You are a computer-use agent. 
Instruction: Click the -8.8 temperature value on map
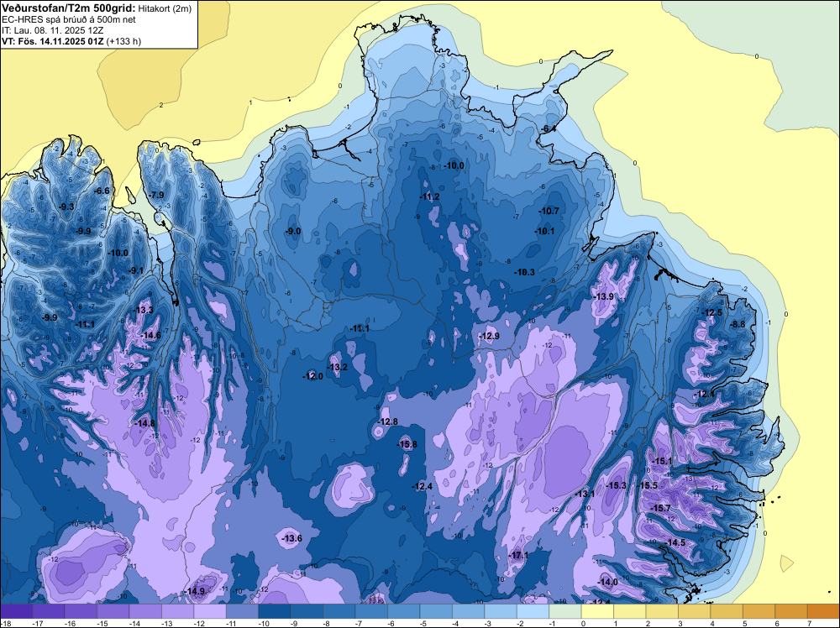coord(738,324)
